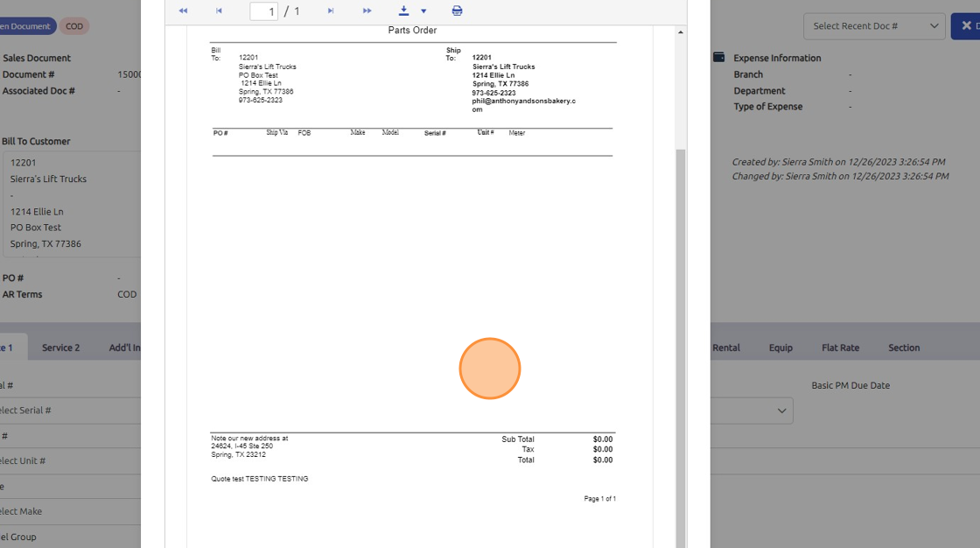Click the COD badge
Image resolution: width=980 pixels, height=548 pixels.
[74, 26]
